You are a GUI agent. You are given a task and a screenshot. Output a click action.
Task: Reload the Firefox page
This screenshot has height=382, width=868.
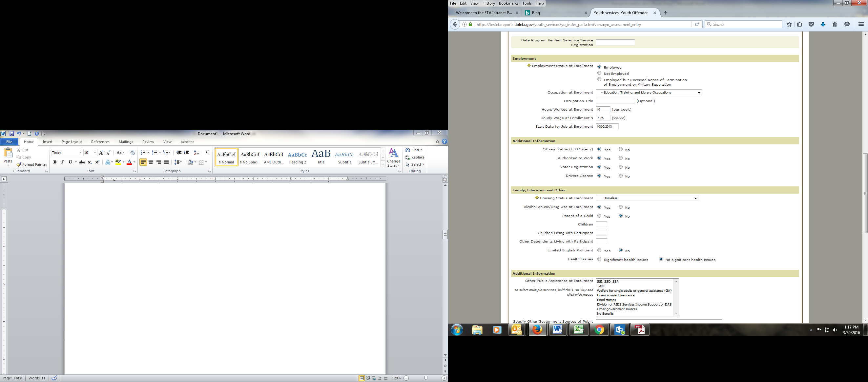[697, 24]
